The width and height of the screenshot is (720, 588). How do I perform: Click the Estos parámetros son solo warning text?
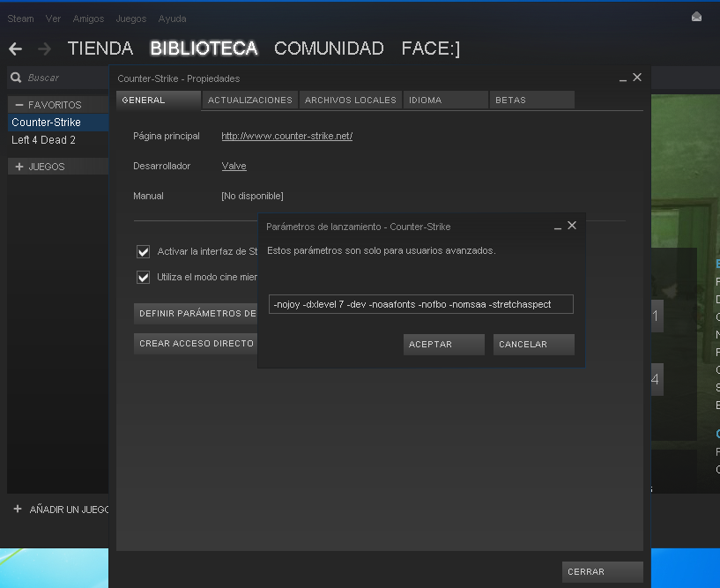tap(381, 251)
